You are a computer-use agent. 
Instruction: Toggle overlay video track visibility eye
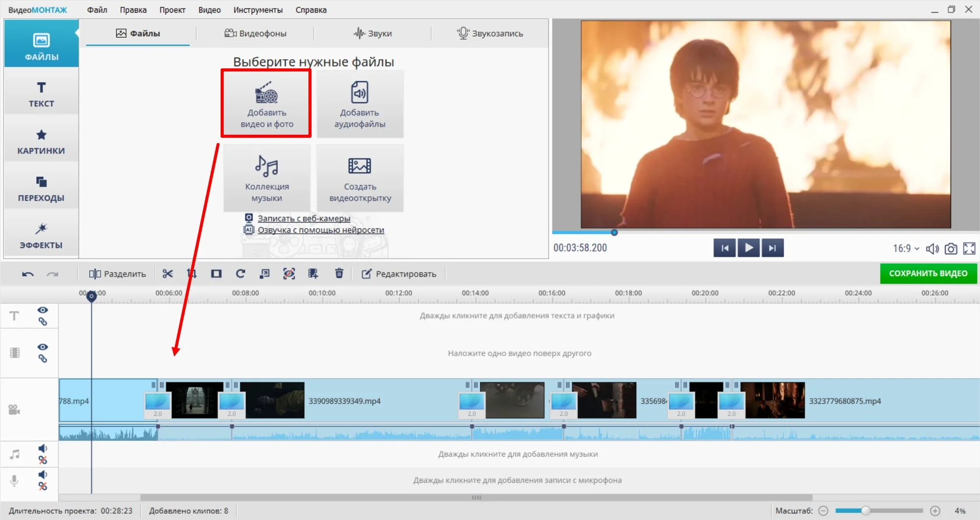coord(43,347)
